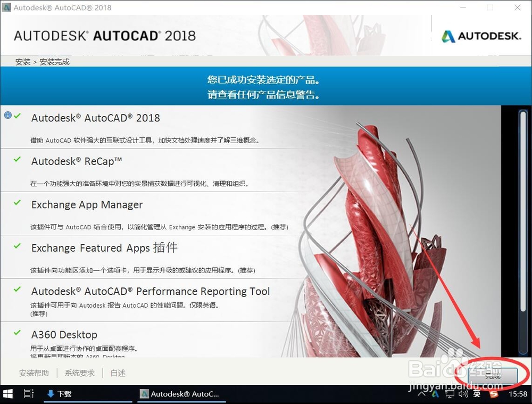532x404 pixels.
Task: Open the 自述 readme link
Action: 118,373
